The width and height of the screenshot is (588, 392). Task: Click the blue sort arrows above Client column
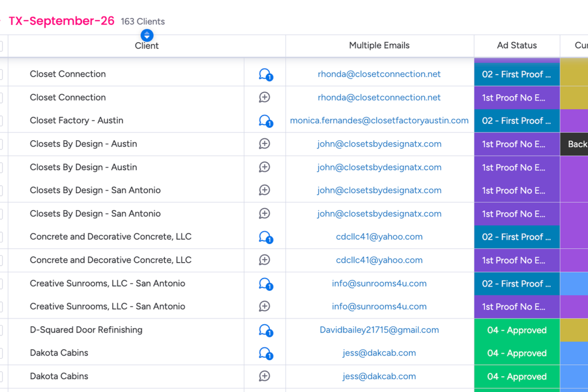pyautogui.click(x=147, y=35)
